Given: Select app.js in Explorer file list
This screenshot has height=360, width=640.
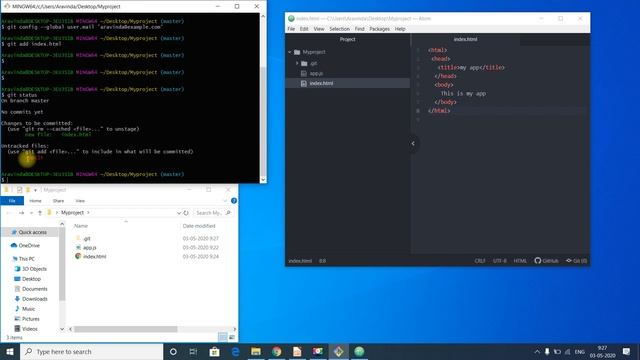Looking at the screenshot, I should [89, 247].
